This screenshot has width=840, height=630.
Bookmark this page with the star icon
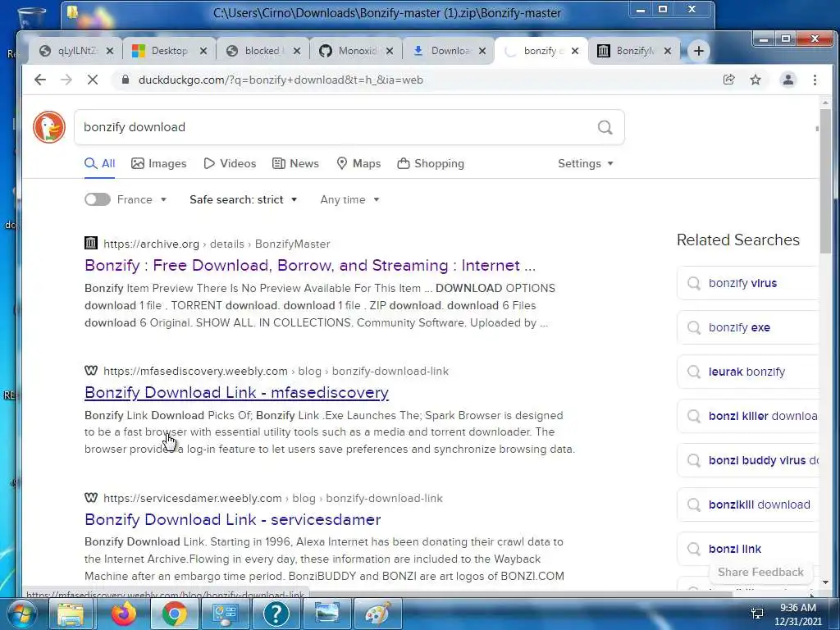pos(756,80)
